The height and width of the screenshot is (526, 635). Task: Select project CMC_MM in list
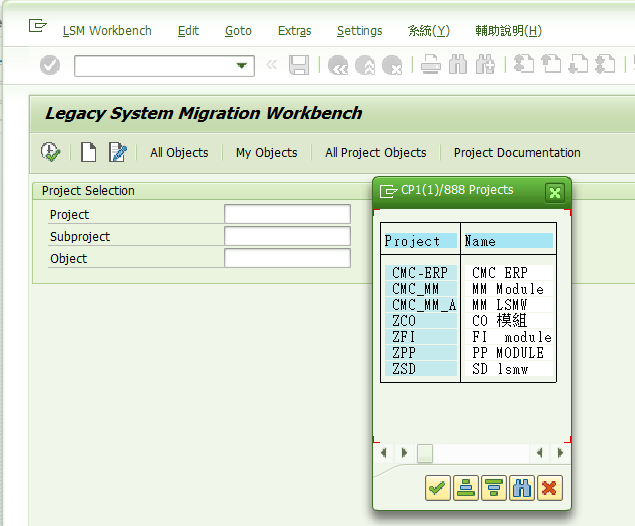[x=421, y=289]
